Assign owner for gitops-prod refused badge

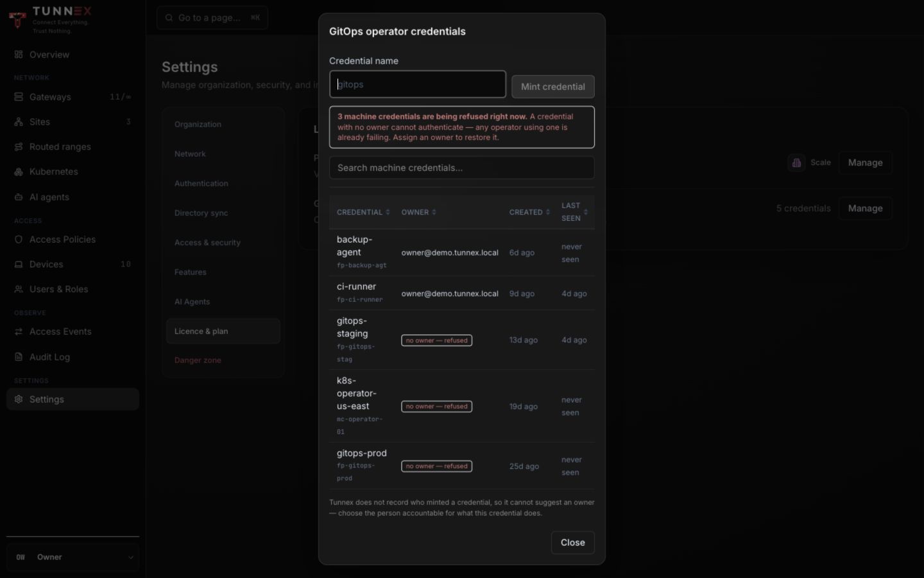[436, 466]
